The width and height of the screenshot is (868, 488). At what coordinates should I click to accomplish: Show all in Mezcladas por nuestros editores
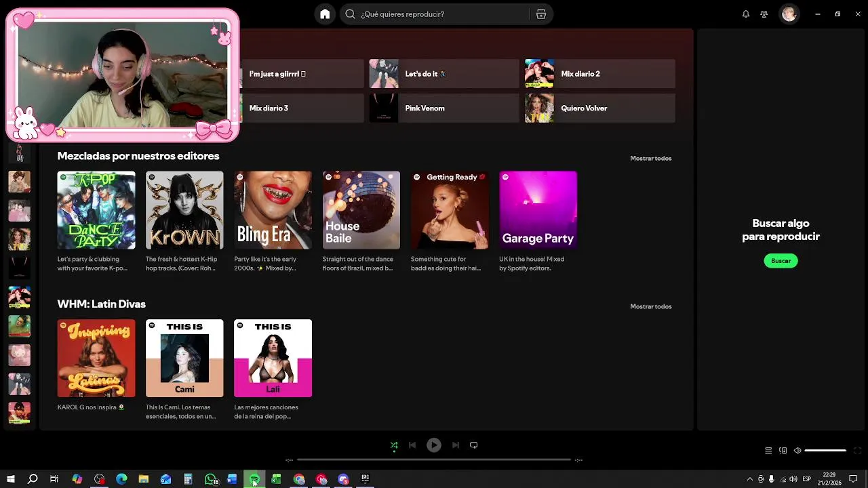651,159
